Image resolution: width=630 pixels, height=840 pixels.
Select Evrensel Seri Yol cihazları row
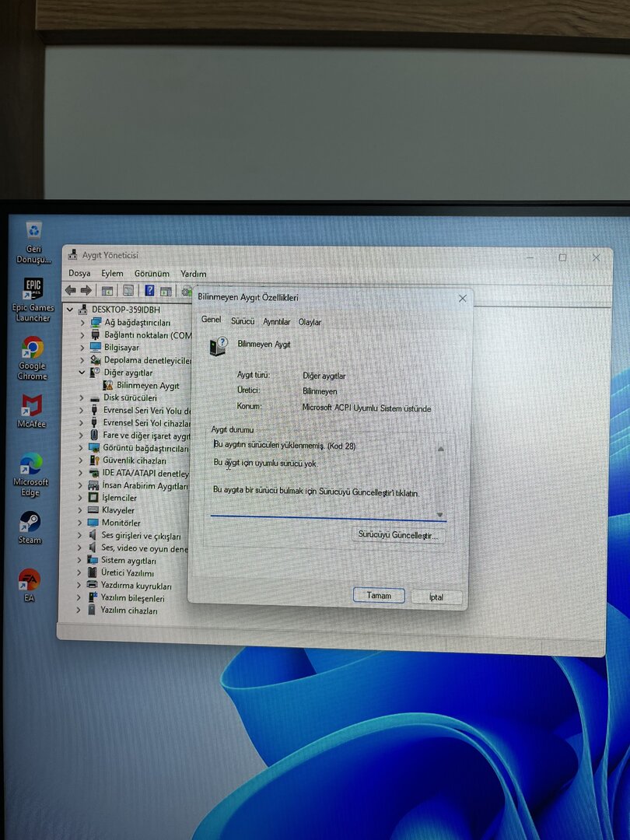[147, 422]
